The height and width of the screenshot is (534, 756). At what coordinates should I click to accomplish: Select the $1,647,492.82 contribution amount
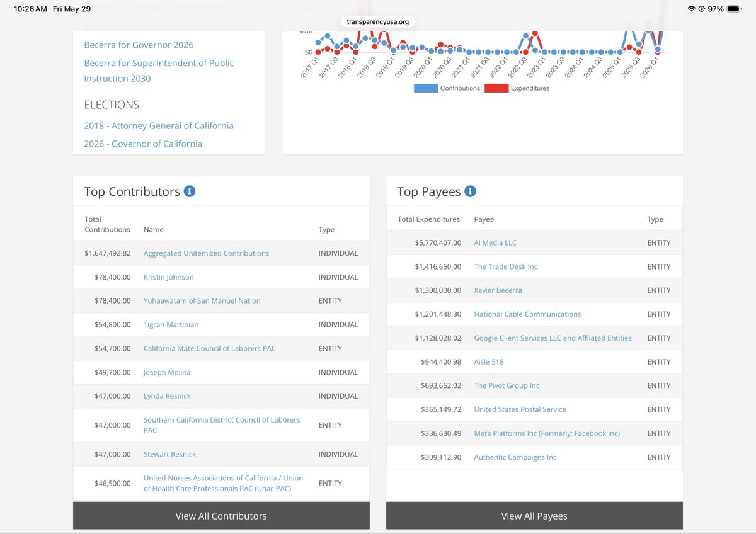[x=107, y=253]
